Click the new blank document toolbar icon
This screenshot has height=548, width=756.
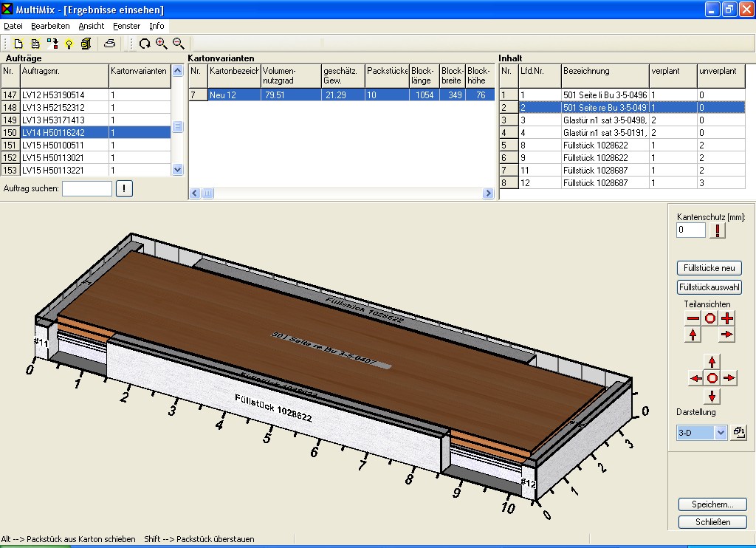pos(18,44)
